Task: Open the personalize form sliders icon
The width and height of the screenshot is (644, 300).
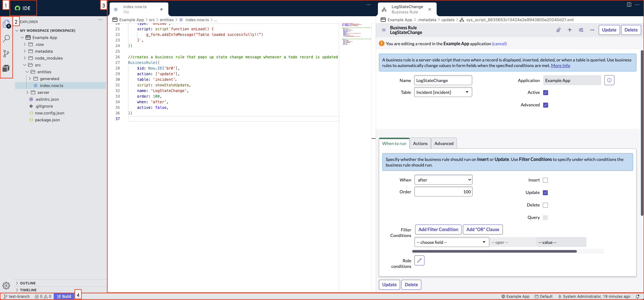Action: coord(581,30)
